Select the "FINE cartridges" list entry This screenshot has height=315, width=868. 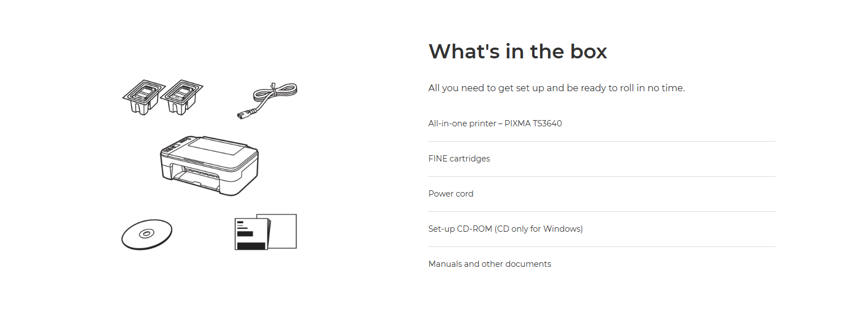tap(459, 159)
